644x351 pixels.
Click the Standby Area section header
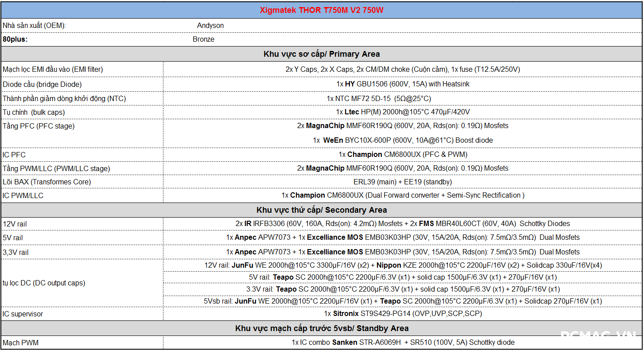322,328
